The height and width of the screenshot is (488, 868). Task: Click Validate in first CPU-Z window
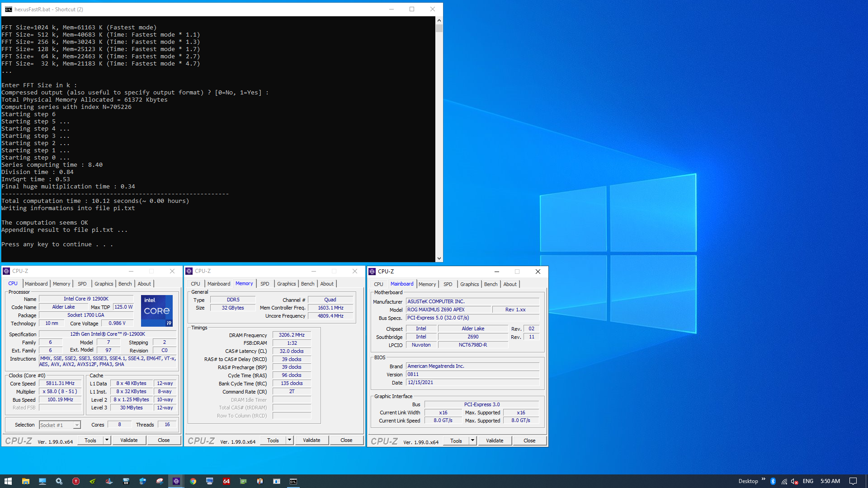[x=129, y=440]
